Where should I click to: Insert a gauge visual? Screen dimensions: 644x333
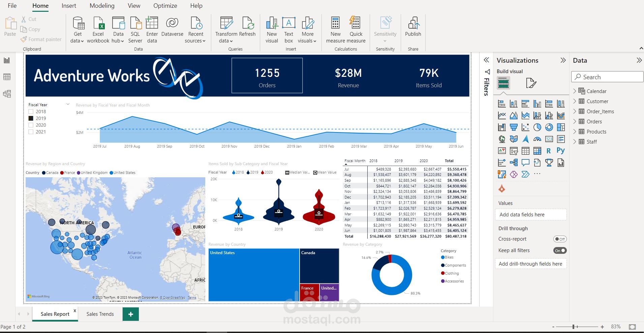[537, 139]
